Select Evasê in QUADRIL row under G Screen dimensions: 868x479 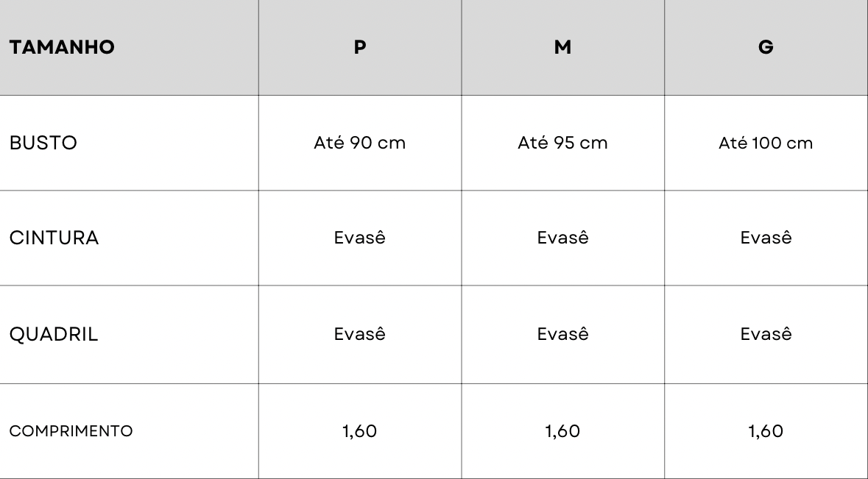[766, 335]
